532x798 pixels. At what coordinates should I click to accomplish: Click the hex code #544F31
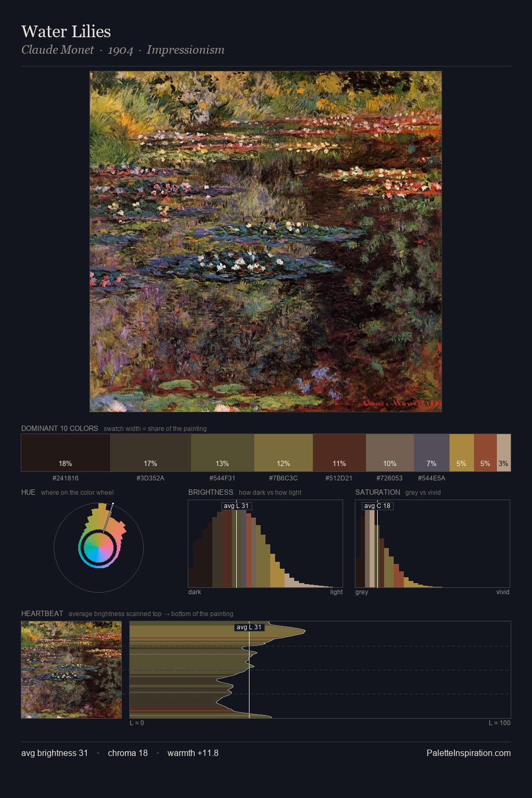pos(222,478)
